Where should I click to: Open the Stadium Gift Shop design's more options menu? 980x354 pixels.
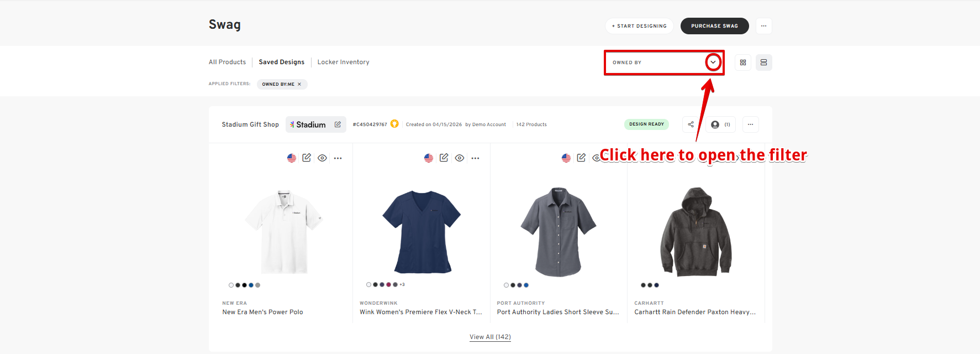pyautogui.click(x=750, y=124)
